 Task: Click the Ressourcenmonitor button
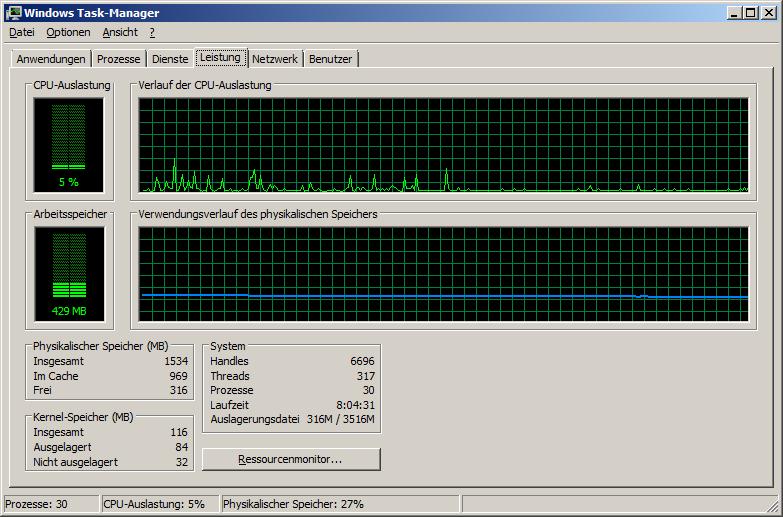[291, 459]
